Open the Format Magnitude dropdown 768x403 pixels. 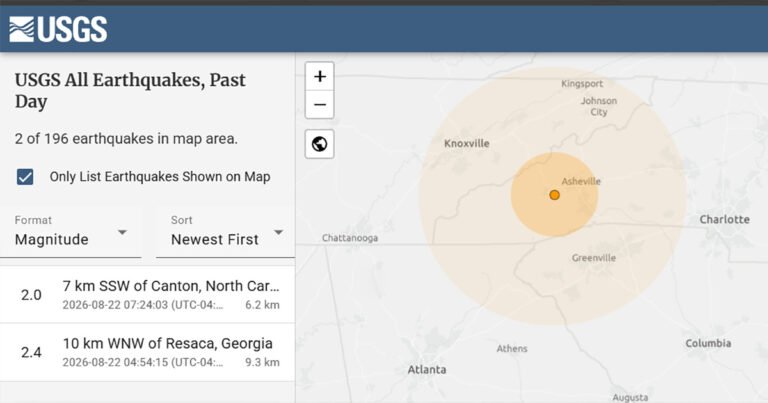coord(71,232)
